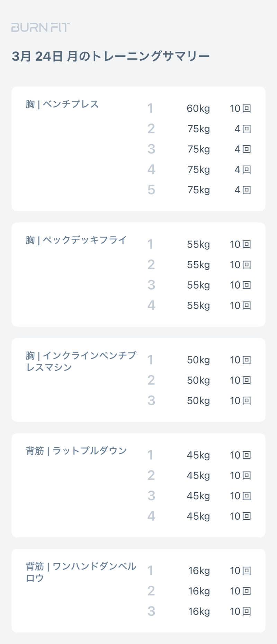Click the 3月 24日 training summary title
The height and width of the screenshot is (644, 277).
(111, 56)
